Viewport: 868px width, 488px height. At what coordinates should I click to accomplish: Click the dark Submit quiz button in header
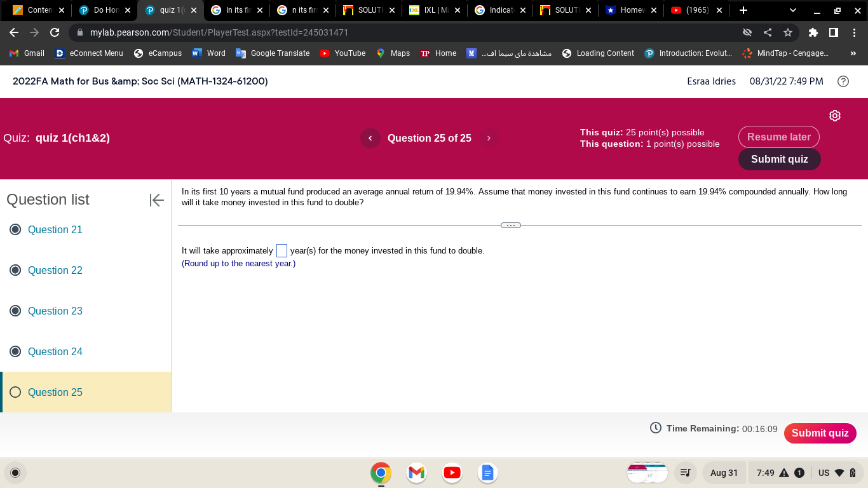tap(779, 159)
